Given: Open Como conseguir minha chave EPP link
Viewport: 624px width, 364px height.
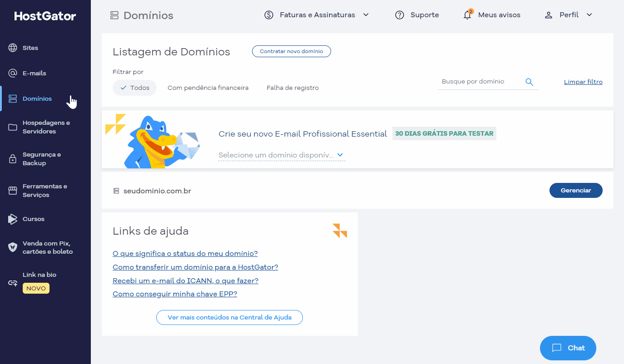Looking at the screenshot, I should coord(175,294).
